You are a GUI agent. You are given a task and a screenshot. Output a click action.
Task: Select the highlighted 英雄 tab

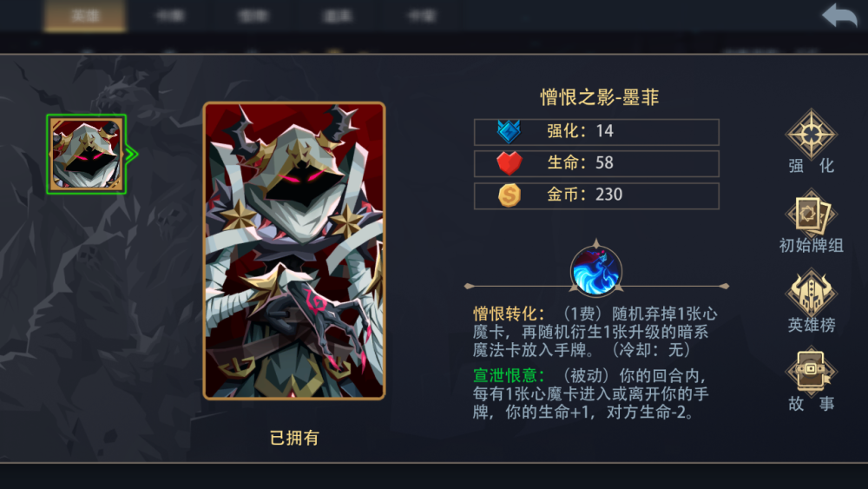tap(85, 16)
